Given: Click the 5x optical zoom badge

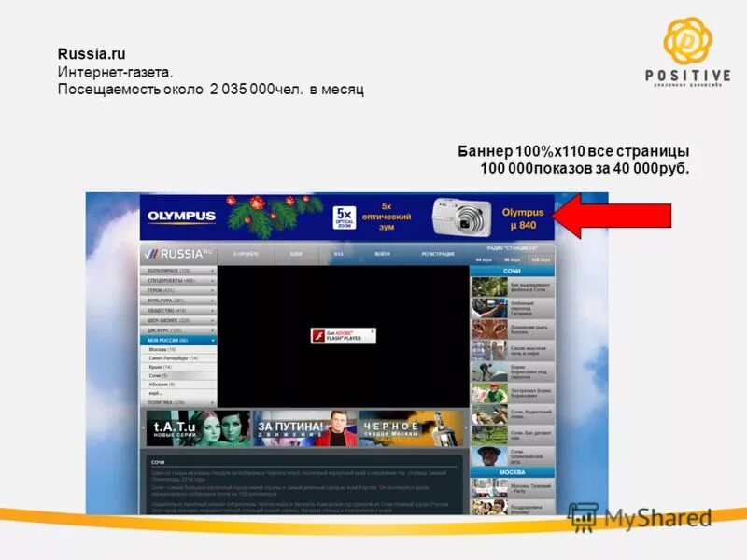Looking at the screenshot, I should pos(344,217).
